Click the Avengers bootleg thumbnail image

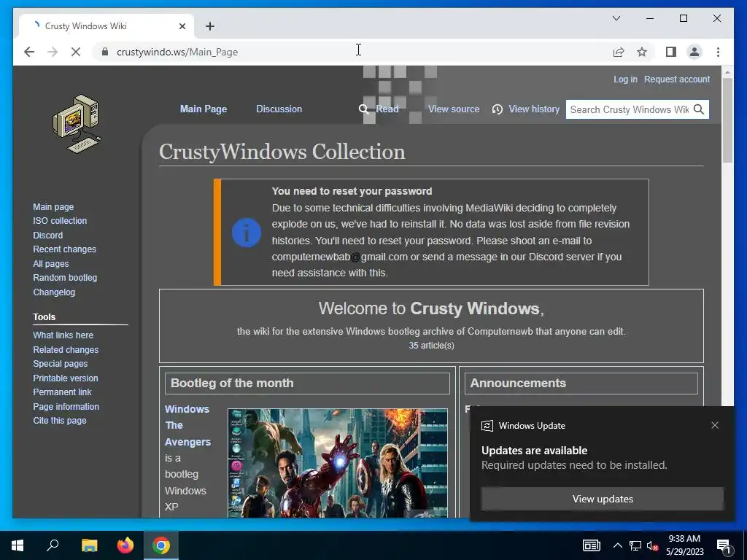tap(337, 463)
